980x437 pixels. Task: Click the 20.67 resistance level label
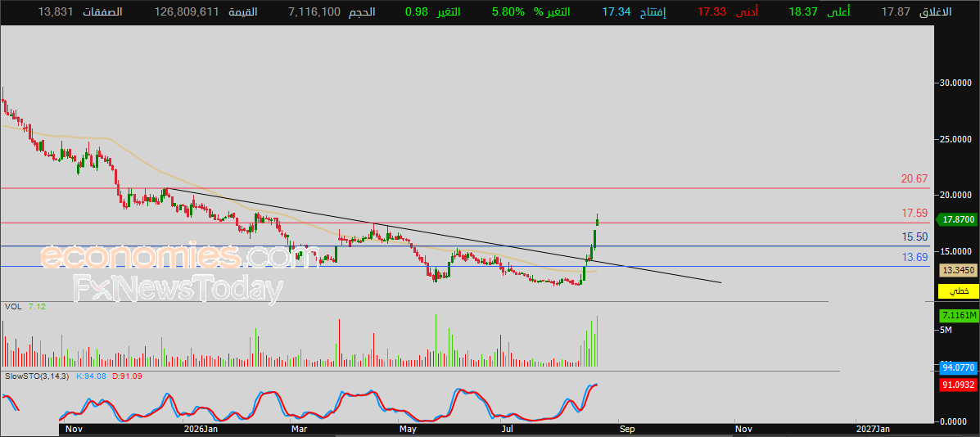coord(914,178)
